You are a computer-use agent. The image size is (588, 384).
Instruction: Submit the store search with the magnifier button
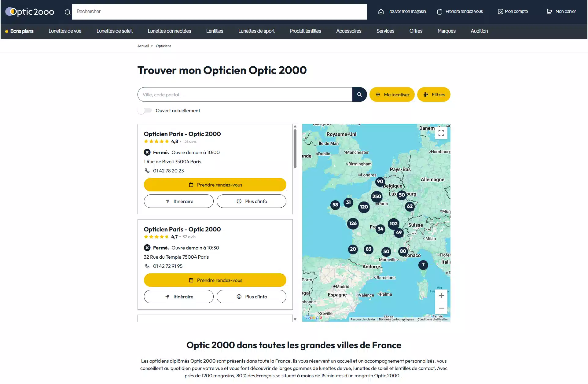pyautogui.click(x=359, y=94)
